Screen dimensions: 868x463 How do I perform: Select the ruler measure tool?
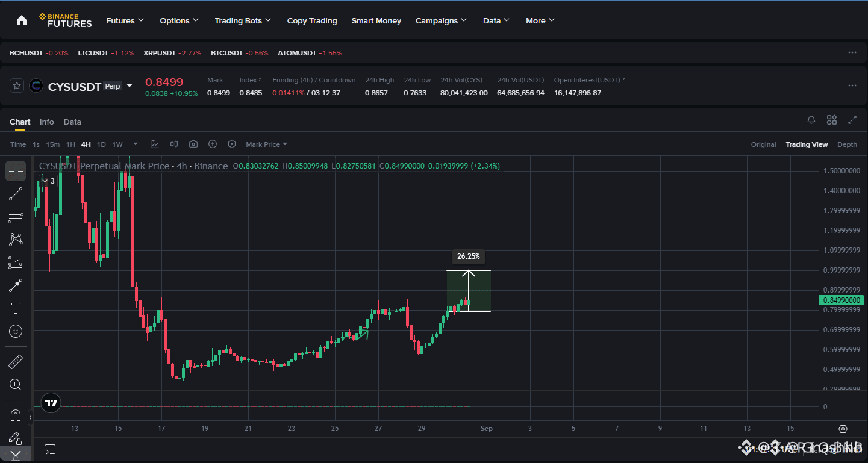[x=16, y=362]
